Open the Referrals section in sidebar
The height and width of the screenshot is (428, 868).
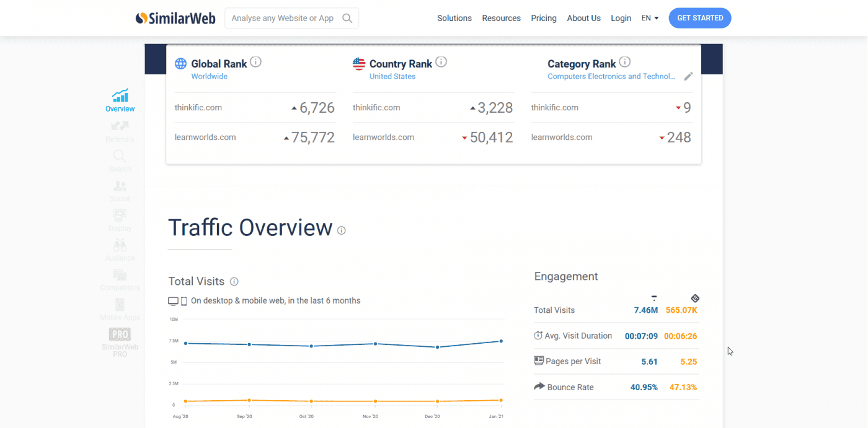(x=120, y=131)
